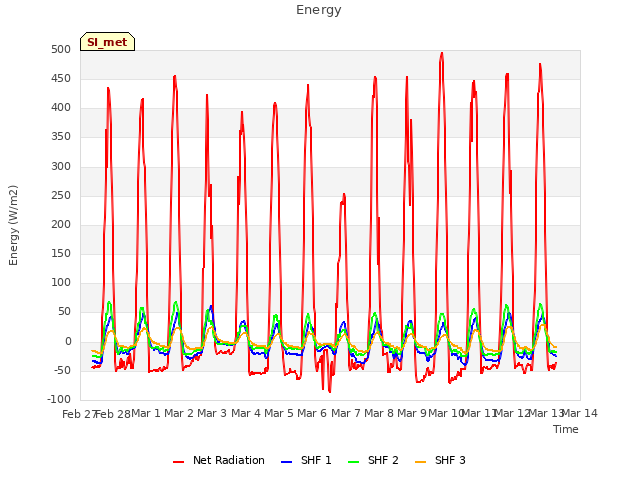640x480 pixels.
Task: Click the 150 y-axis tick label
Action: pos(61,254)
